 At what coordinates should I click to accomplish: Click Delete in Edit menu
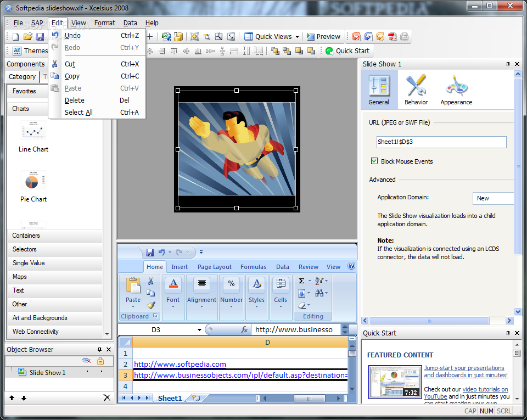click(97, 100)
